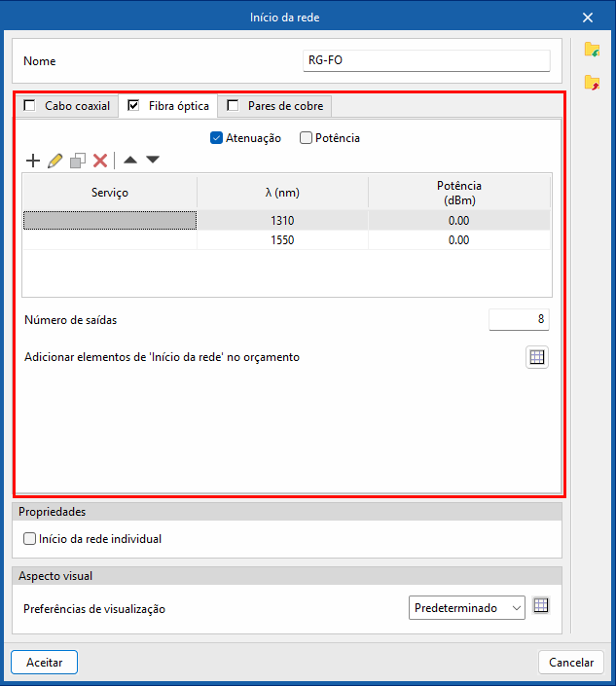Click the Nome field containing RG-FO
Image resolution: width=616 pixels, height=686 pixels.
[426, 60]
